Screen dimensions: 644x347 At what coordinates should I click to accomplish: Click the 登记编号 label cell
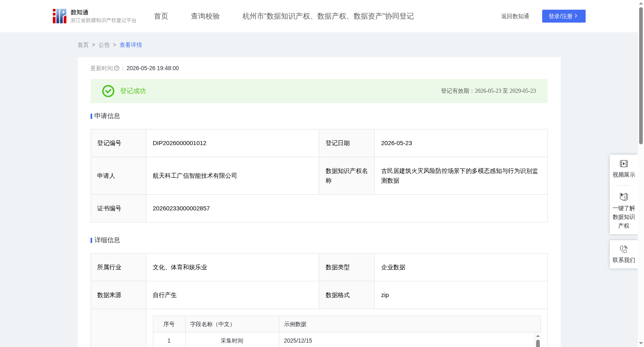[118, 143]
